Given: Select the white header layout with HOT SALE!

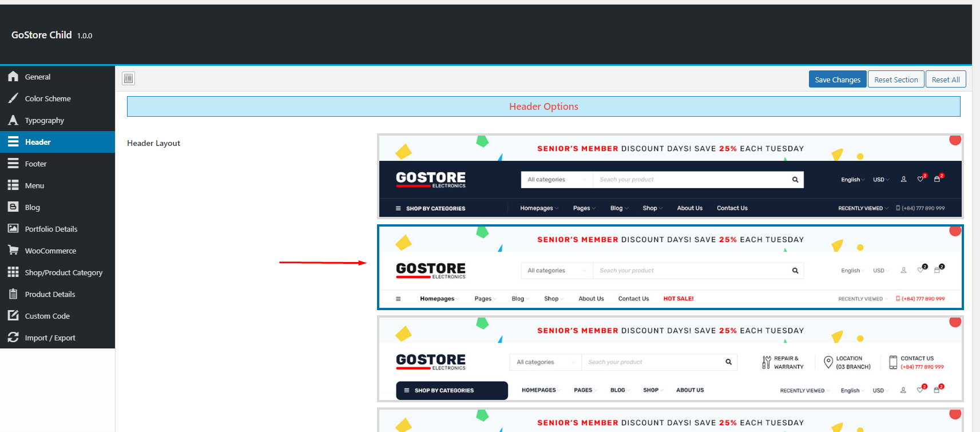Looking at the screenshot, I should (670, 267).
